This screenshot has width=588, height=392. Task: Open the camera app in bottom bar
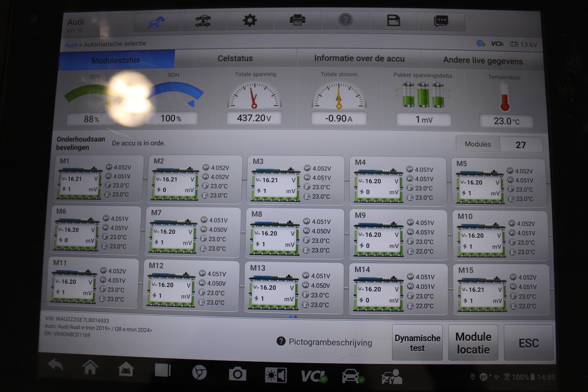pyautogui.click(x=237, y=374)
